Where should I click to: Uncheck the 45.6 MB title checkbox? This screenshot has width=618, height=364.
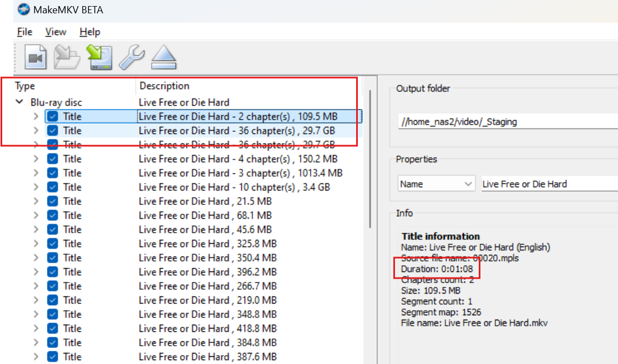(x=52, y=230)
